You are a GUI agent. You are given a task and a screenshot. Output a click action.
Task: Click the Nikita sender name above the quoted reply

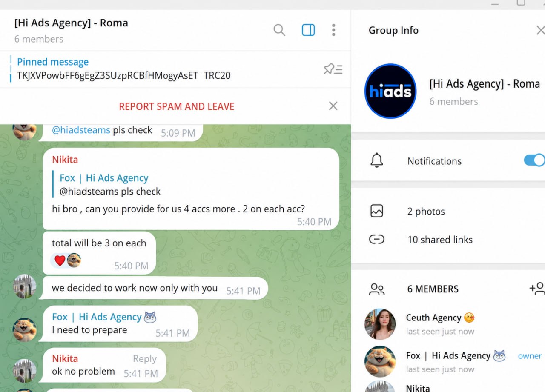65,160
